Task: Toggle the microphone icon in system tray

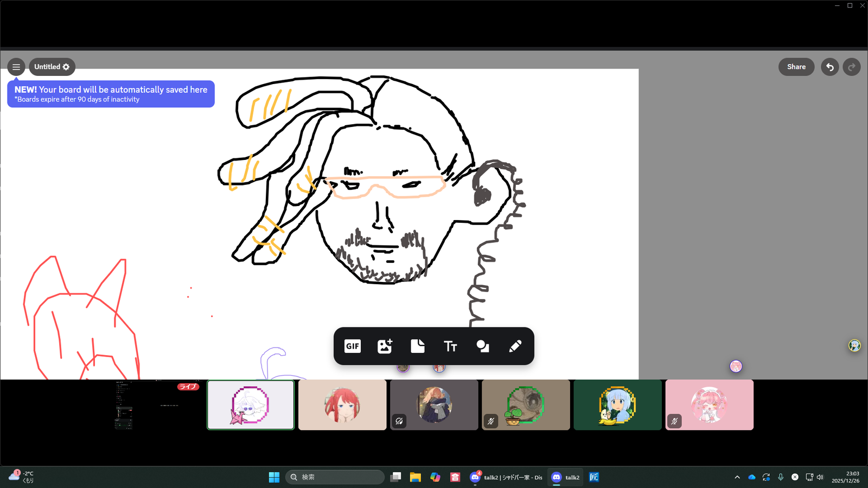Action: point(781,477)
